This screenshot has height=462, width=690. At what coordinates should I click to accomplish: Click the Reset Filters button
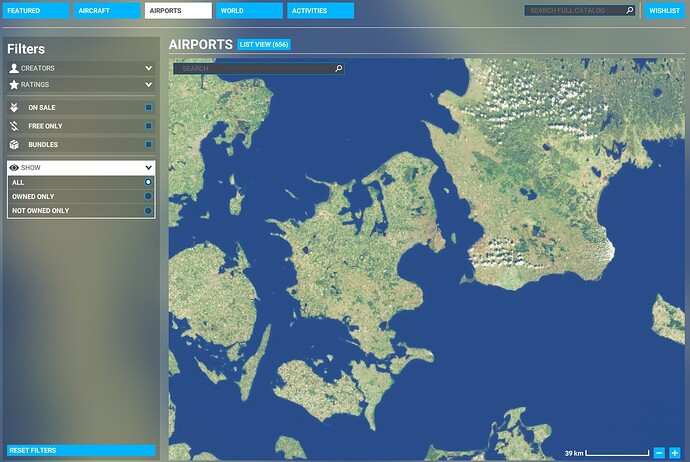[81, 450]
